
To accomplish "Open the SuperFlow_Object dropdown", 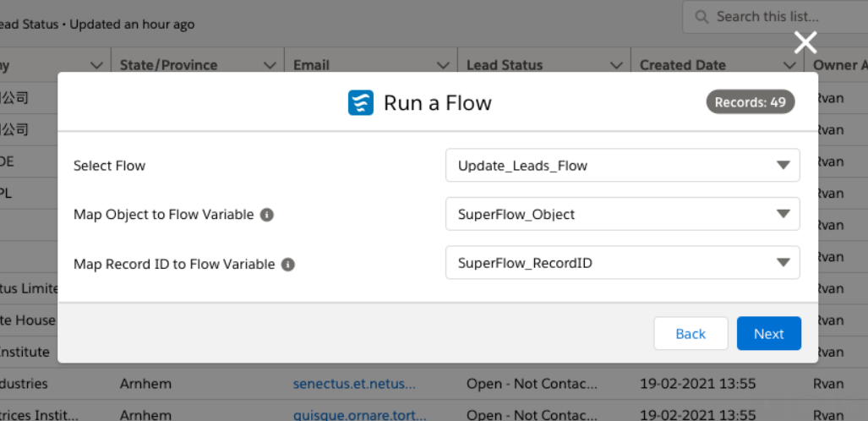I will point(623,214).
